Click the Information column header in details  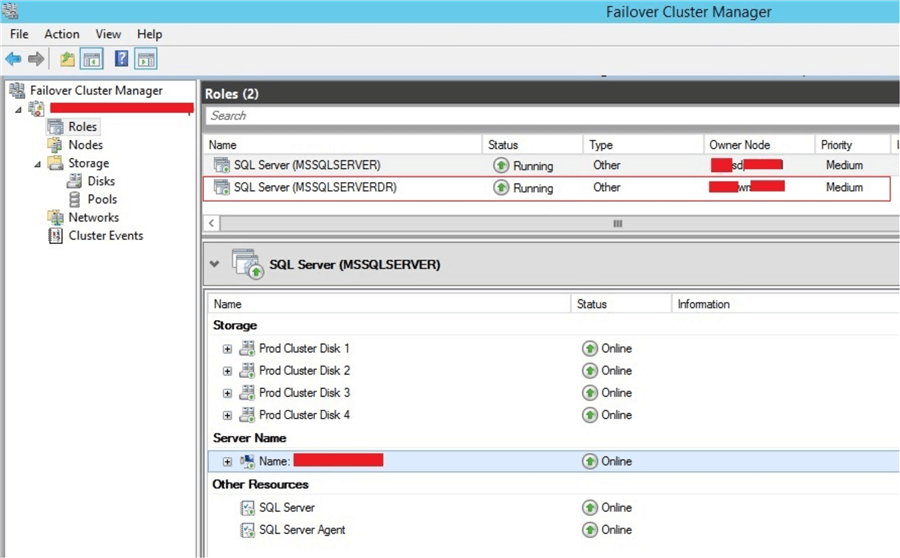tap(785, 304)
